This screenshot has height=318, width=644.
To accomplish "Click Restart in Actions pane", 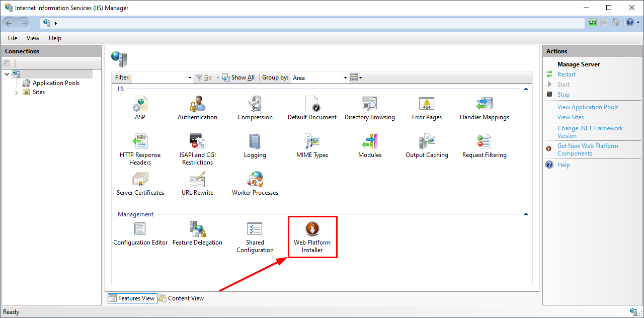I will pyautogui.click(x=567, y=74).
